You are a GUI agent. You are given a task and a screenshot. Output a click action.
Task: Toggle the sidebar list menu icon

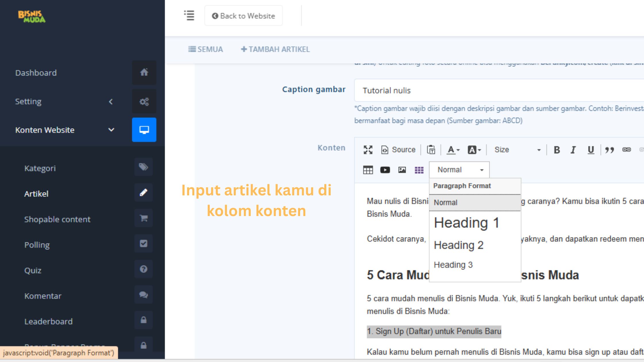tap(189, 16)
